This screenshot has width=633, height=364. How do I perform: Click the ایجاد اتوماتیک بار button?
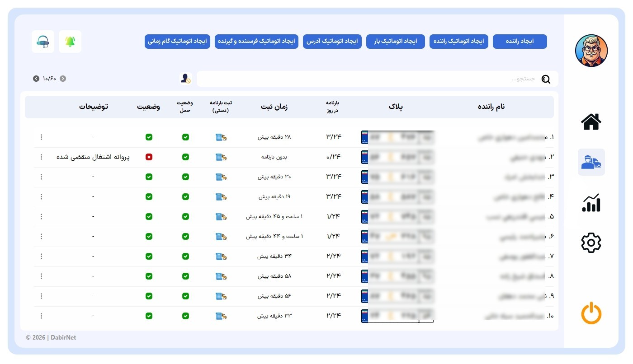(396, 42)
